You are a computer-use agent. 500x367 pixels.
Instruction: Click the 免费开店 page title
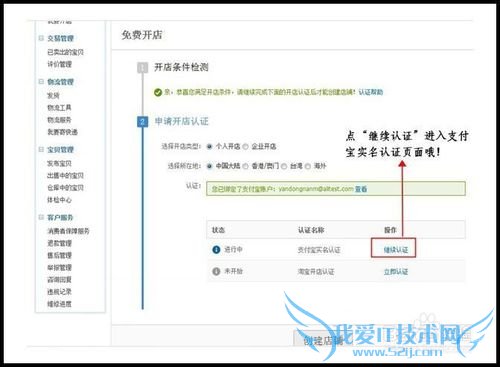(142, 35)
